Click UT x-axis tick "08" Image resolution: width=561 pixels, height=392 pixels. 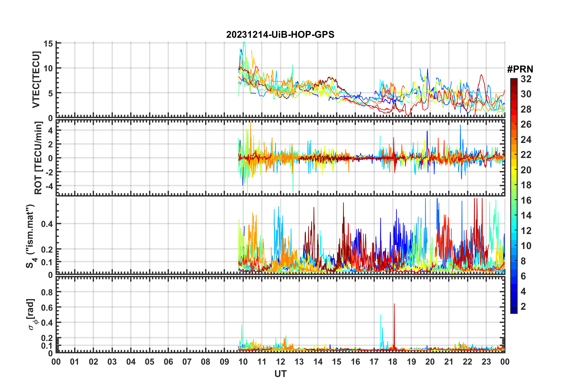tap(206, 362)
